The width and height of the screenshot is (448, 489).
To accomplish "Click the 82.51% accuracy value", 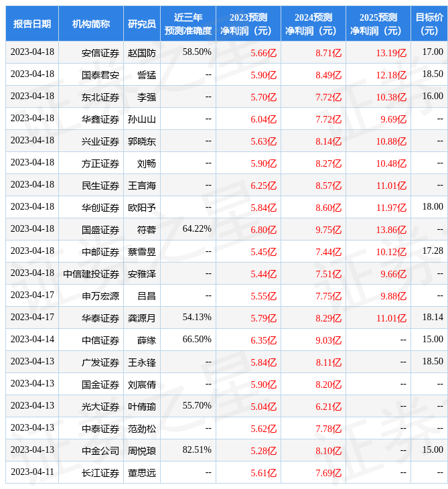I will pyautogui.click(x=197, y=450).
